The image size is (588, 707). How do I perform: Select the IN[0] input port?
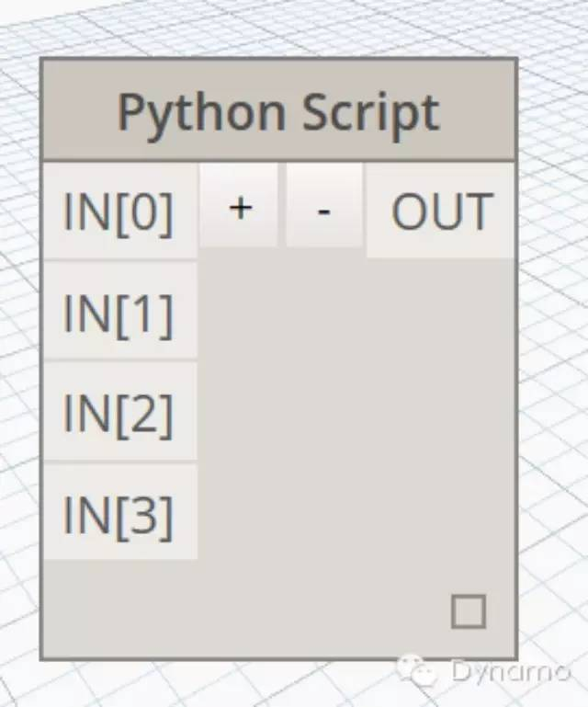[x=119, y=211]
